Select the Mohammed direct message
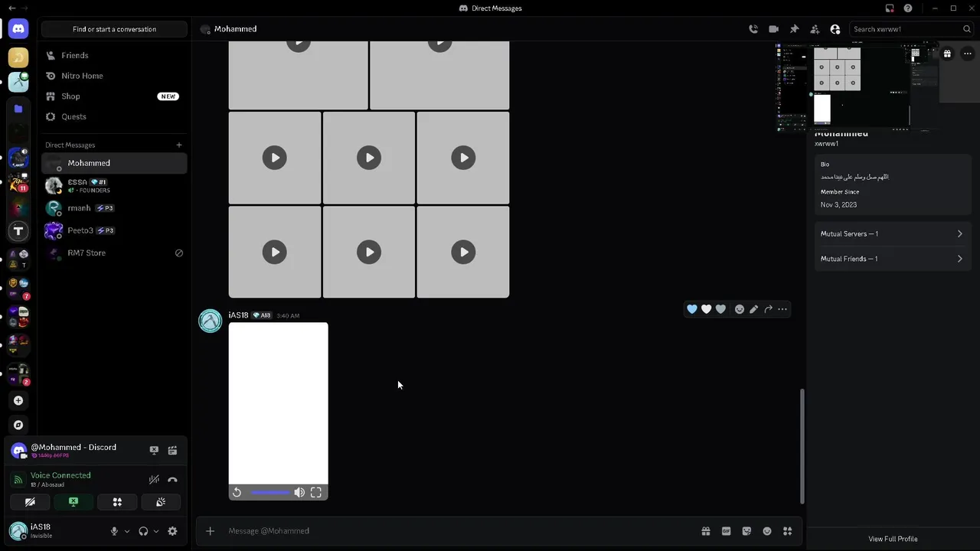This screenshot has width=980, height=551. coord(114,163)
